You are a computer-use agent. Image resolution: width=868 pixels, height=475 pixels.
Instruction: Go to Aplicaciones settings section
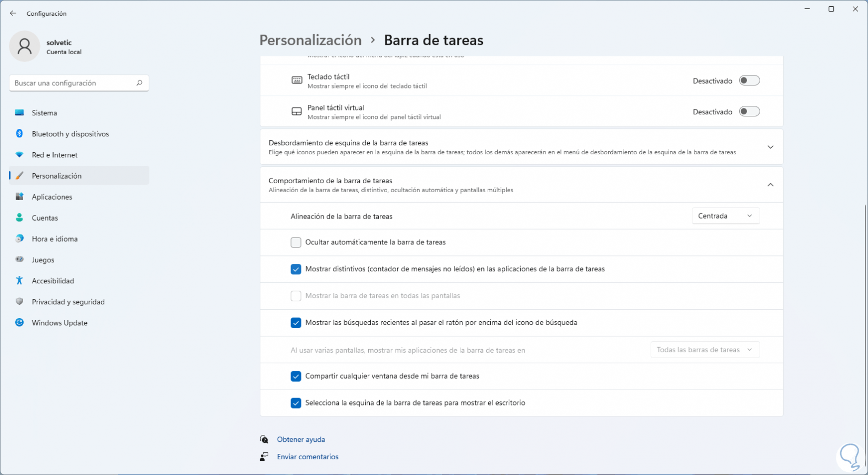click(52, 197)
